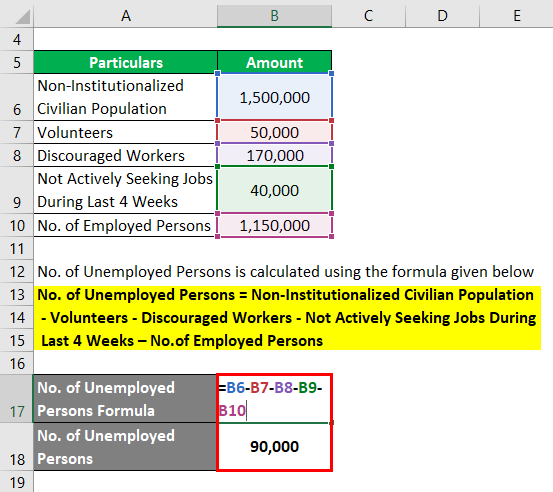
Task: Click empty cell E10
Action: point(516,225)
